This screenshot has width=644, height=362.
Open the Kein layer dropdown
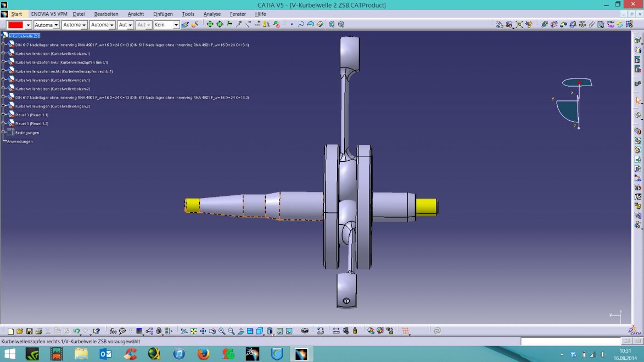176,25
